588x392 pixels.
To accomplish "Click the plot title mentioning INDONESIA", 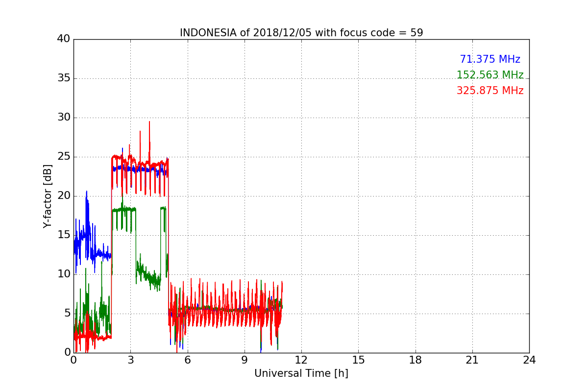I will (x=301, y=33).
